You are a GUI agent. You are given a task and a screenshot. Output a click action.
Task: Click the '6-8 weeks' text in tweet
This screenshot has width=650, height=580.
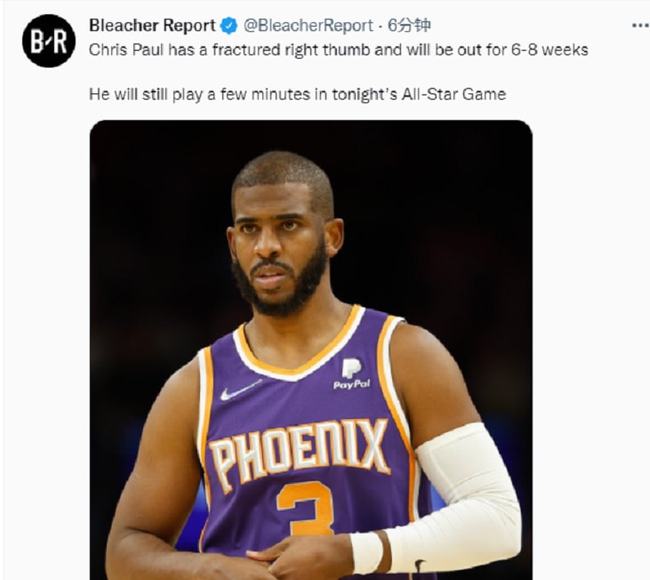pos(550,50)
